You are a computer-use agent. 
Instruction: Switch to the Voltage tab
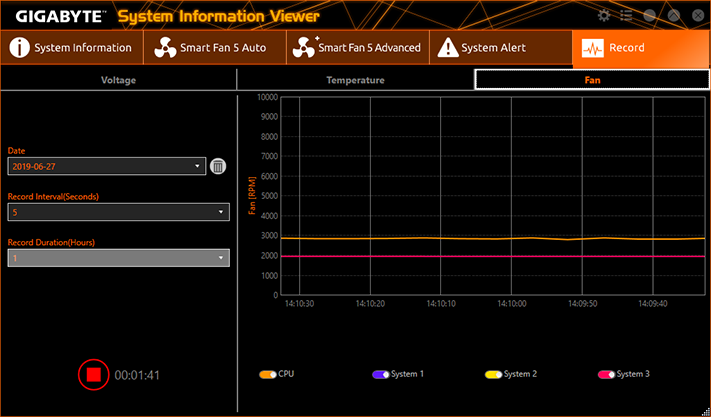point(118,80)
